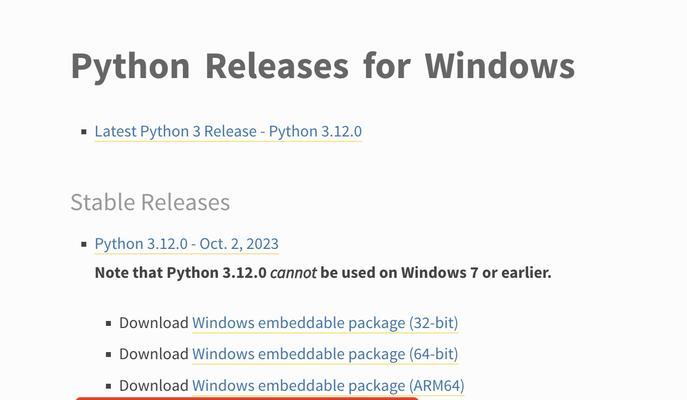Download Windows embeddable package (ARM64)
This screenshot has height=400, width=687.
[x=328, y=386]
